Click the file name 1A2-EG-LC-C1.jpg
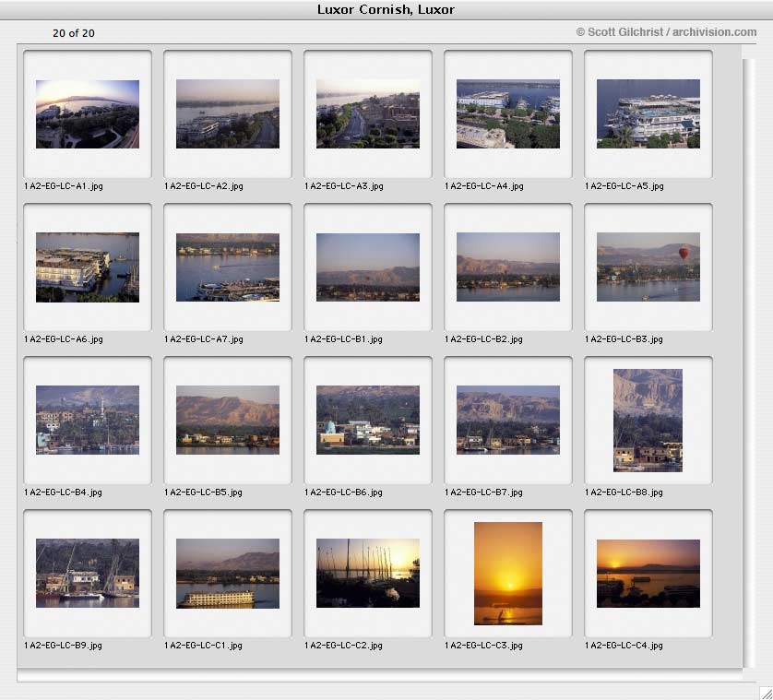Image resolution: width=773 pixels, height=700 pixels. pyautogui.click(x=203, y=646)
